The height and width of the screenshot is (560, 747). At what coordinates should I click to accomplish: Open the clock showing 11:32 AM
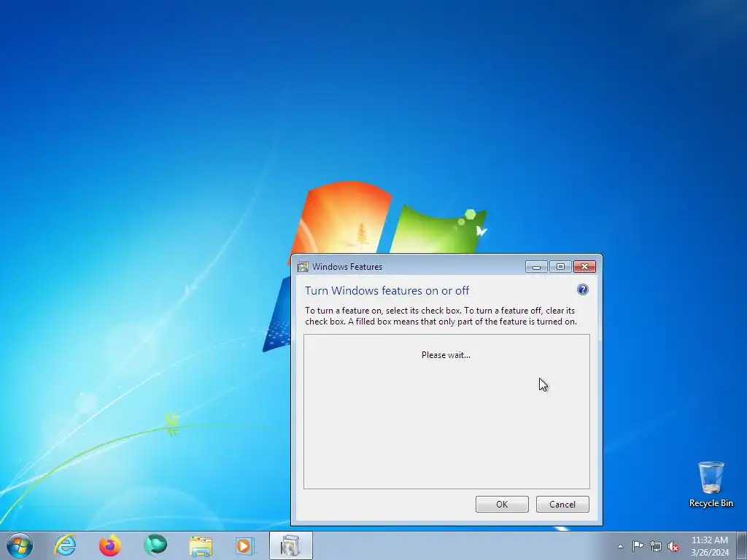point(710,546)
